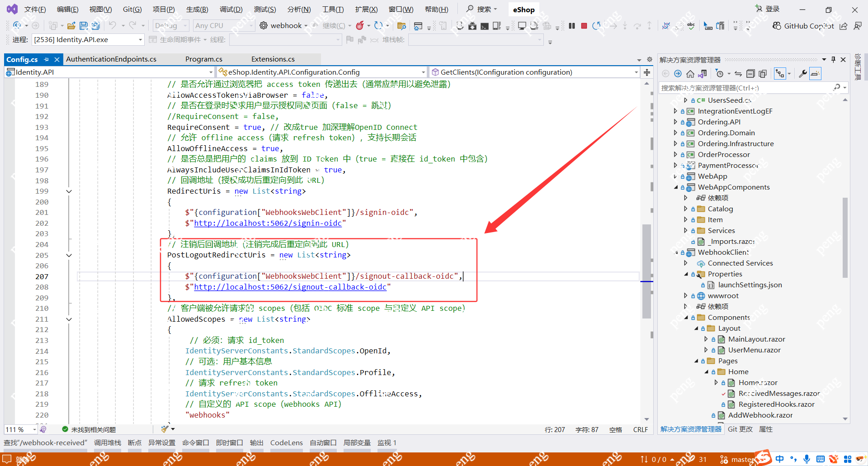Expand the Catalog folder node
The image size is (868, 466).
686,209
